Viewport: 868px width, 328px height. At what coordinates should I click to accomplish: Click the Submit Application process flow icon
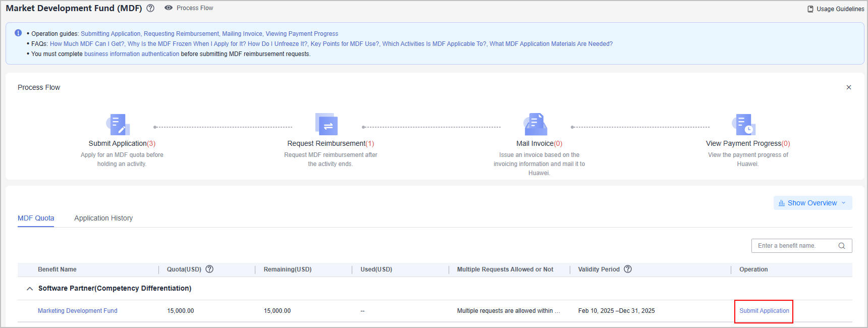tap(119, 125)
